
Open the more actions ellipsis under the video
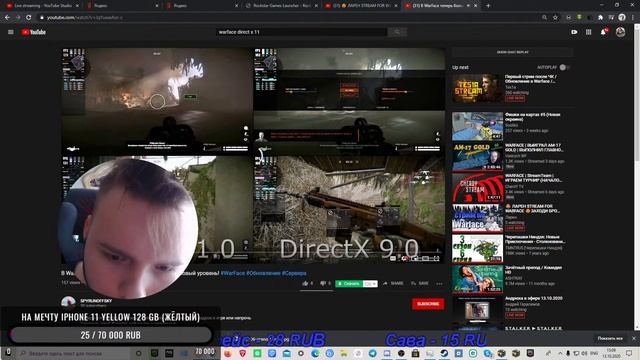(x=439, y=284)
